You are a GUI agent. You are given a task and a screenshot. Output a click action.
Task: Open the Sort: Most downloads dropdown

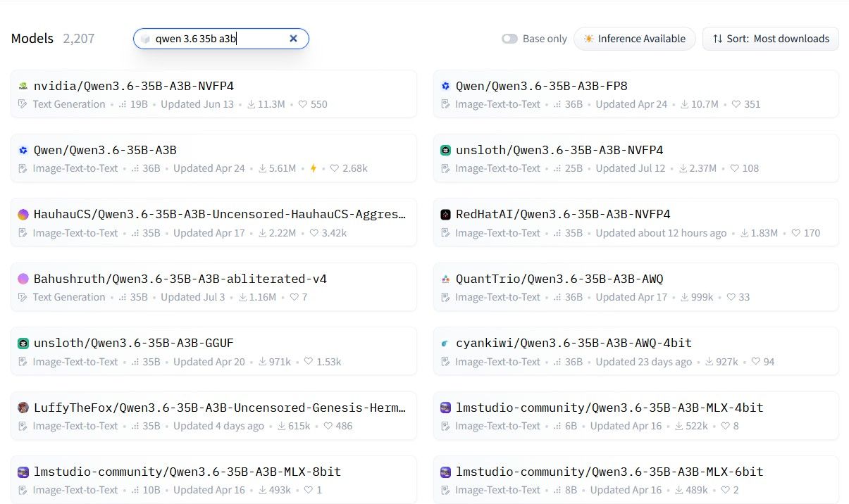770,39
